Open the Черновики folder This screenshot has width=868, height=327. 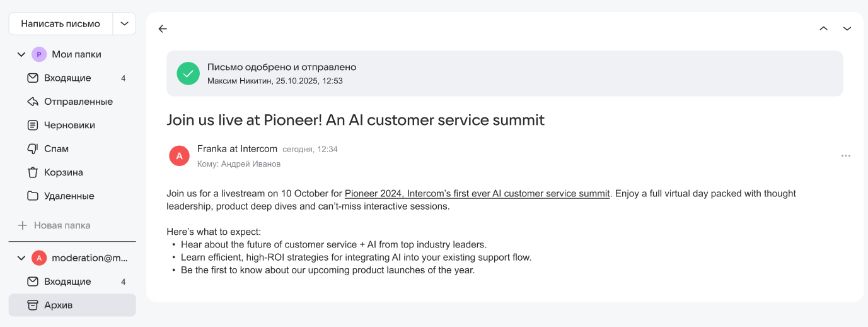(x=69, y=125)
